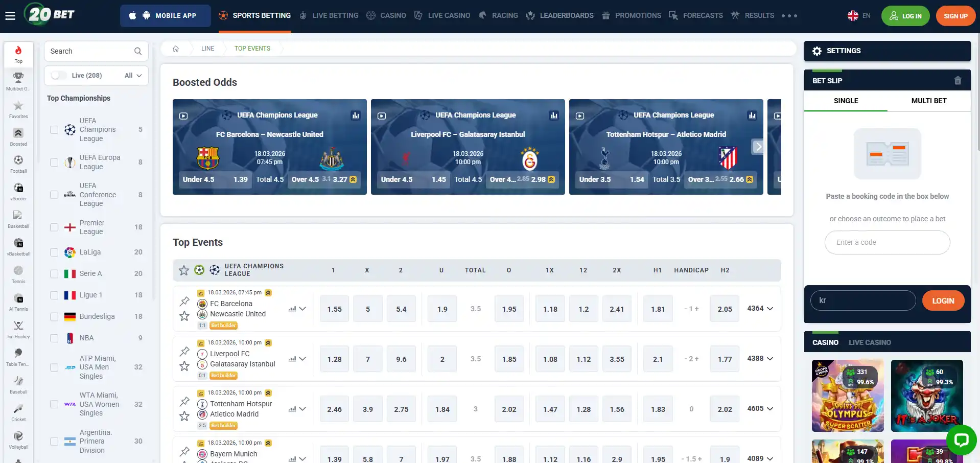The width and height of the screenshot is (980, 463).
Task: Open It's a Joker casino game
Action: (x=927, y=396)
